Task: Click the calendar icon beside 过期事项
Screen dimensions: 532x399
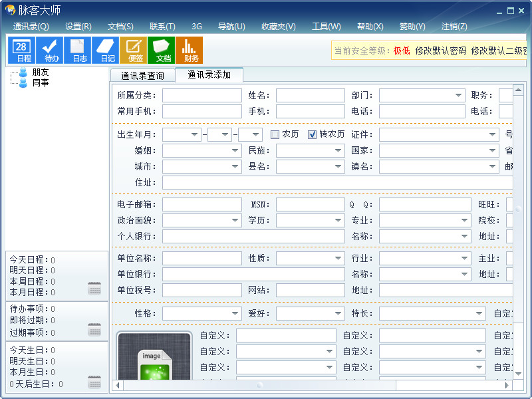Action: [x=94, y=329]
